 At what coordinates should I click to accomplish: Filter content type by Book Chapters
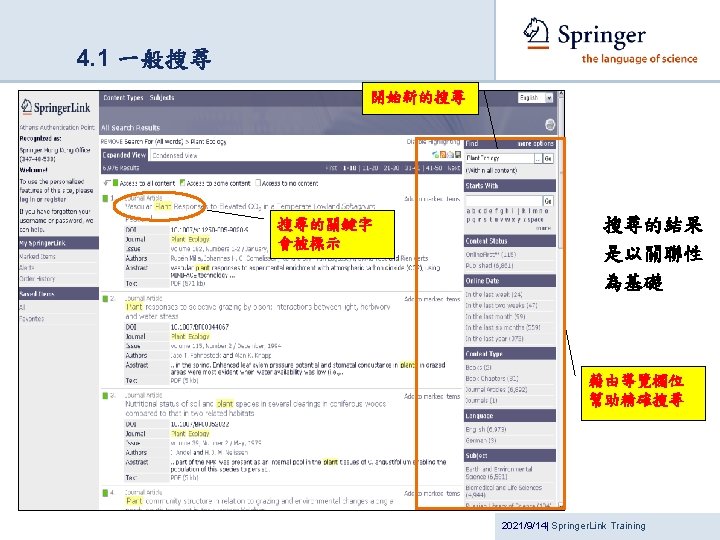tap(491, 378)
